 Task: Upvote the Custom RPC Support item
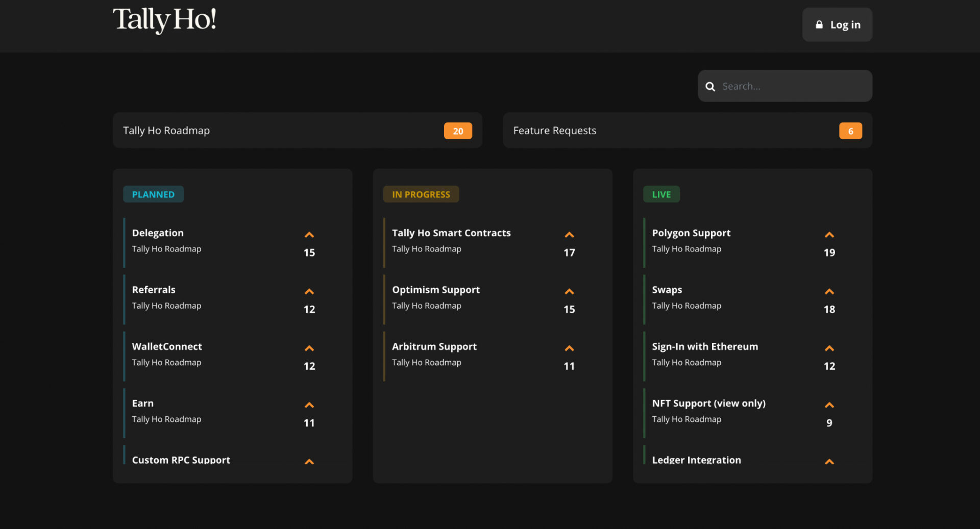pos(309,461)
